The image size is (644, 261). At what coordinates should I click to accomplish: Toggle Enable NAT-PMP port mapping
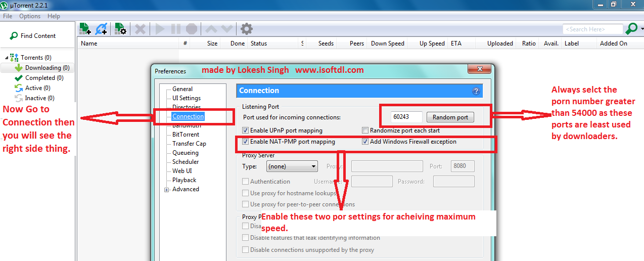click(x=245, y=142)
